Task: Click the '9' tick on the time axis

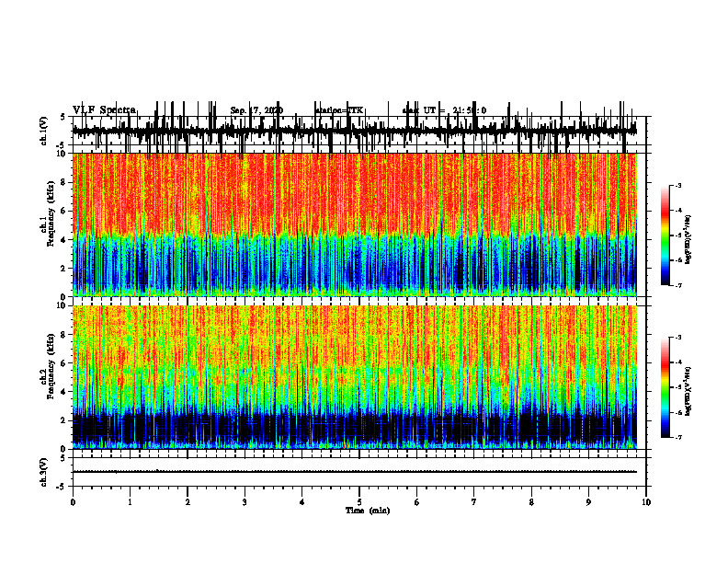Action: (x=588, y=502)
